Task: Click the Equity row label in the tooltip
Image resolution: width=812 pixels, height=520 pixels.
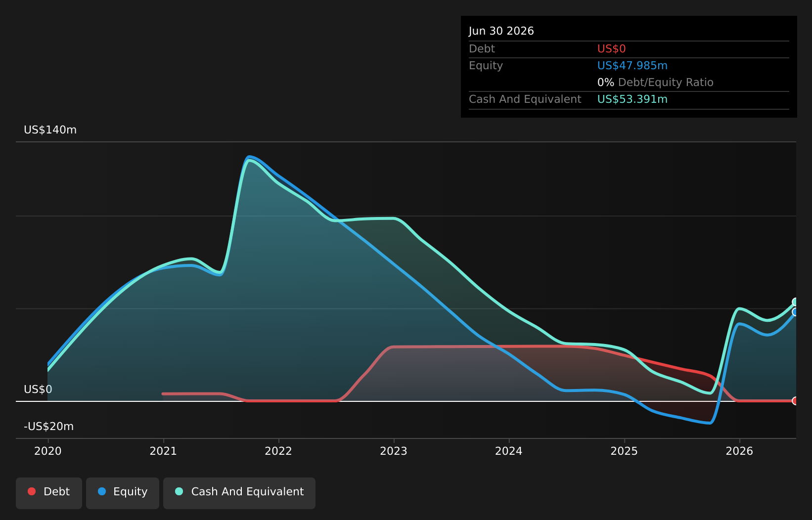Action: pyautogui.click(x=486, y=66)
